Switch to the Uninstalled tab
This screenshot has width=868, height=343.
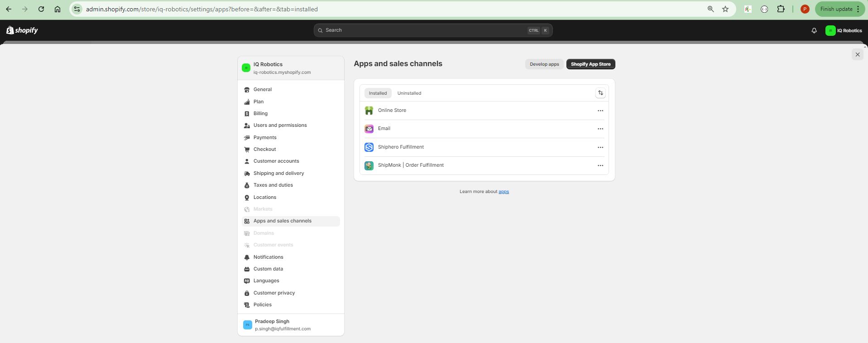coord(409,93)
